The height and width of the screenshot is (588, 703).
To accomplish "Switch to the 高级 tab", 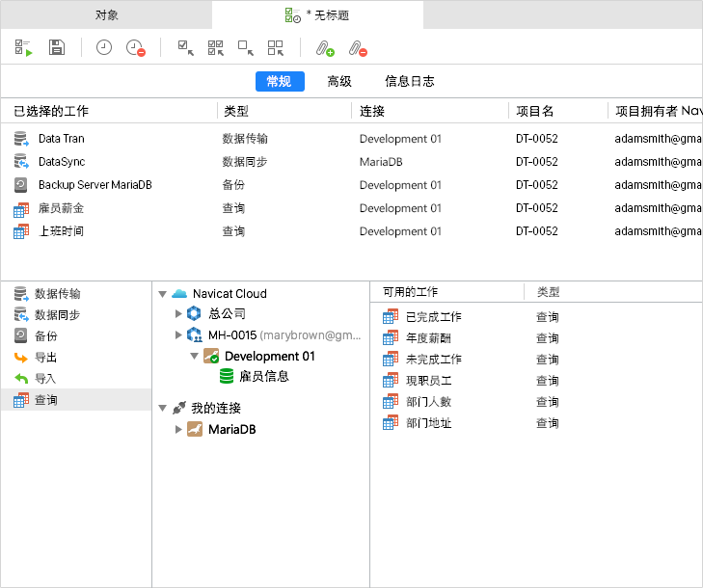I will click(x=339, y=82).
